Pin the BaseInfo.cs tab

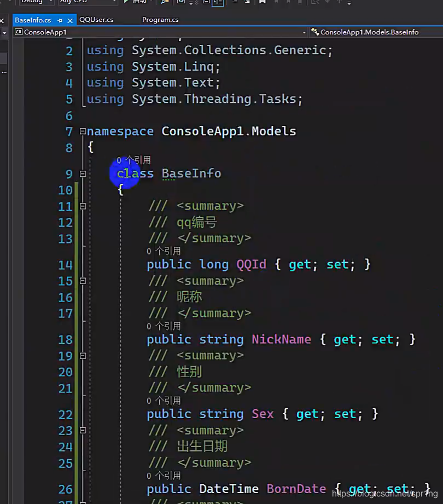tap(60, 20)
